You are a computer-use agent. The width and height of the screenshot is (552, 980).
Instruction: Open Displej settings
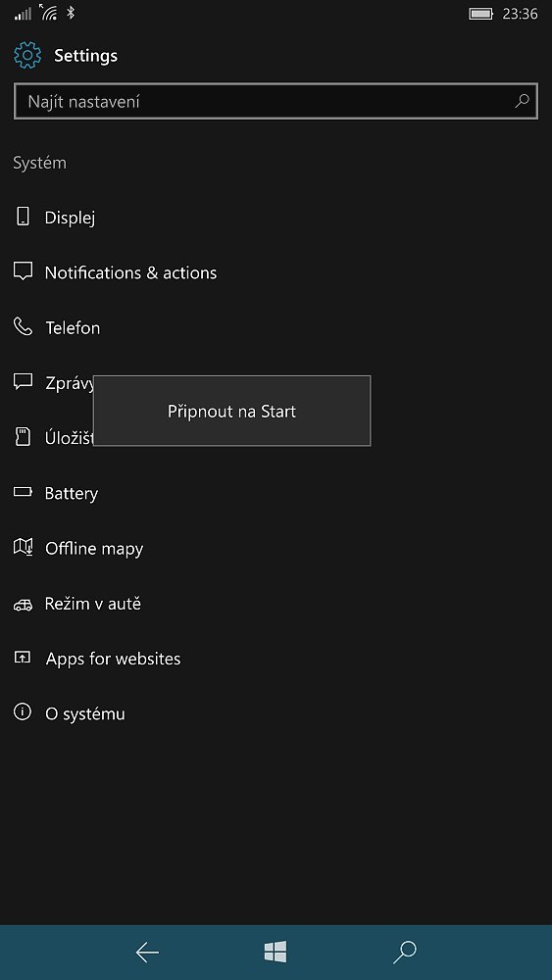[x=70, y=219]
